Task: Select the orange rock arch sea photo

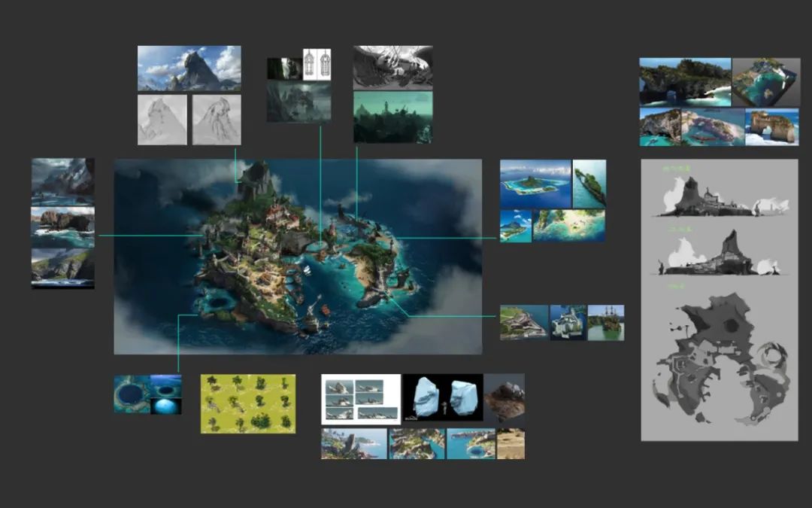Action: 772,127
